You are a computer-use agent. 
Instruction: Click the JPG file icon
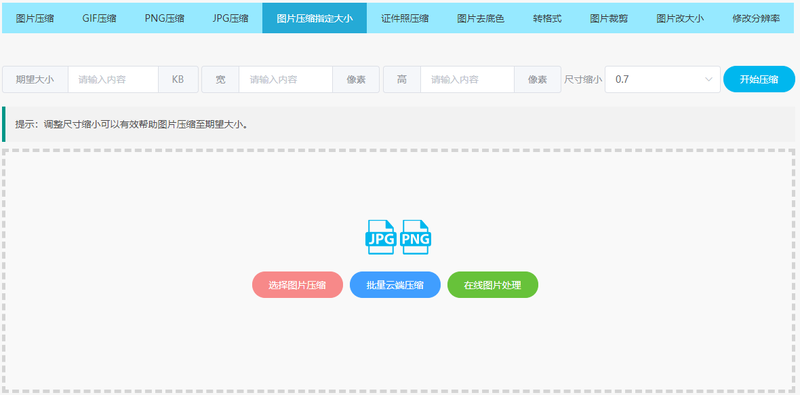click(381, 237)
